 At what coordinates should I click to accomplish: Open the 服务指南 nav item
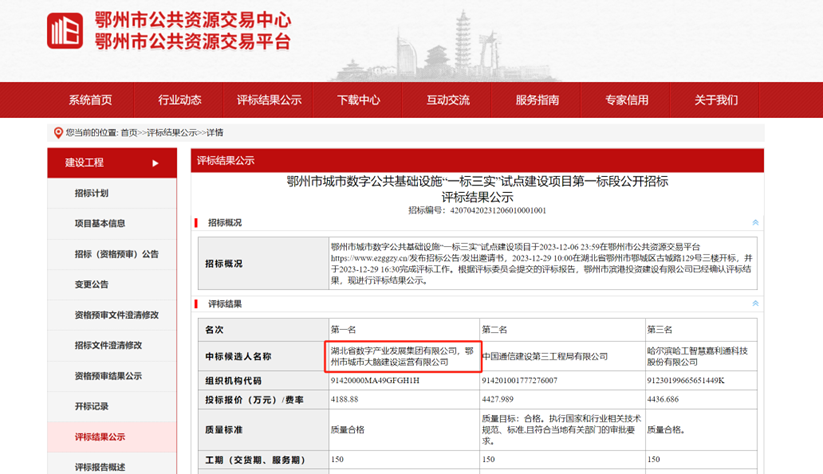(537, 100)
